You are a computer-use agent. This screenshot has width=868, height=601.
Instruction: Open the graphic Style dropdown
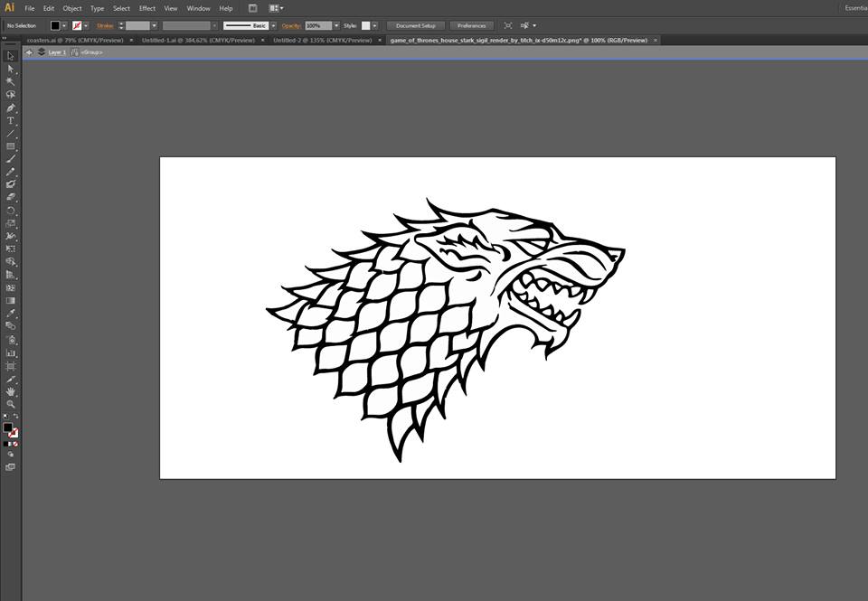(374, 25)
